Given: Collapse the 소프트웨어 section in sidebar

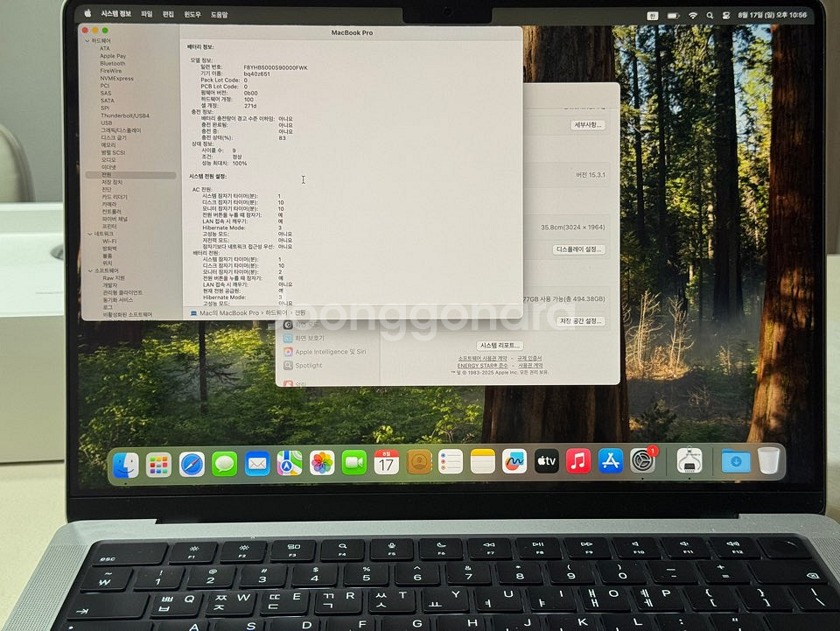Looking at the screenshot, I should (90, 271).
